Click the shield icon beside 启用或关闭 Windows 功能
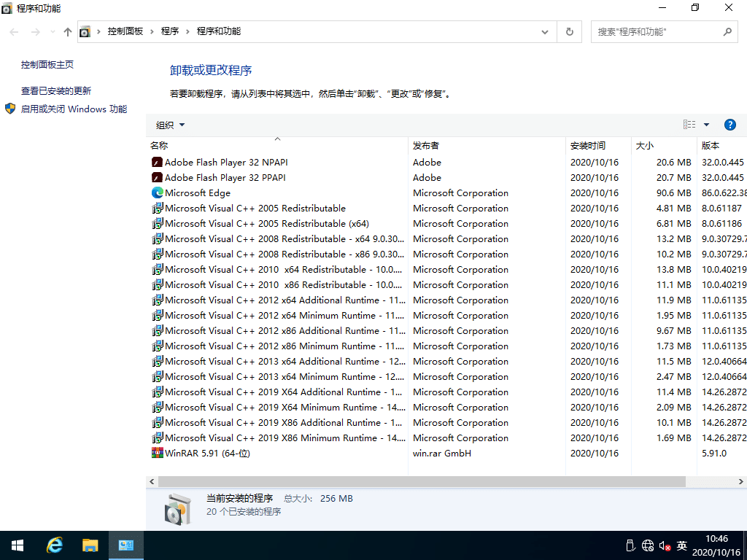 (9, 109)
